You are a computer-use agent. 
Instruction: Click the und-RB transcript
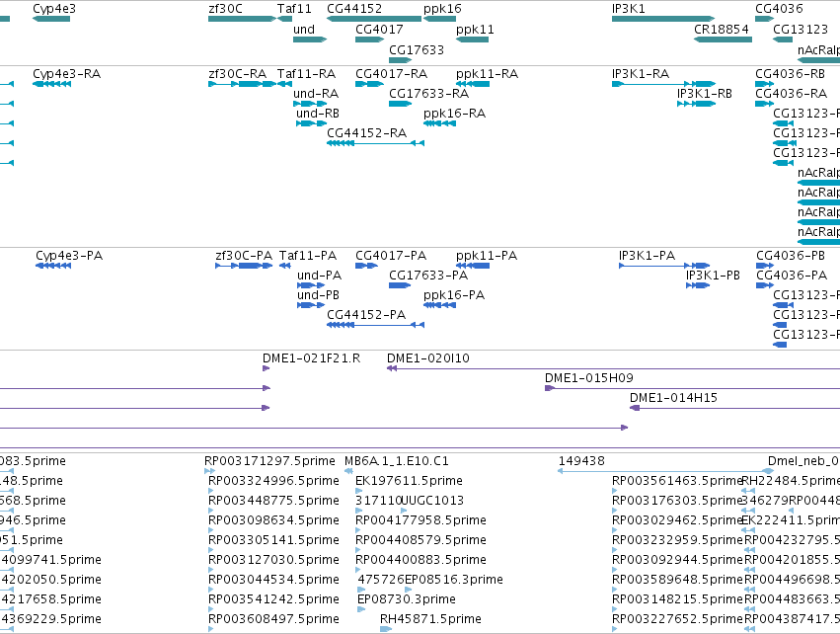click(x=311, y=123)
